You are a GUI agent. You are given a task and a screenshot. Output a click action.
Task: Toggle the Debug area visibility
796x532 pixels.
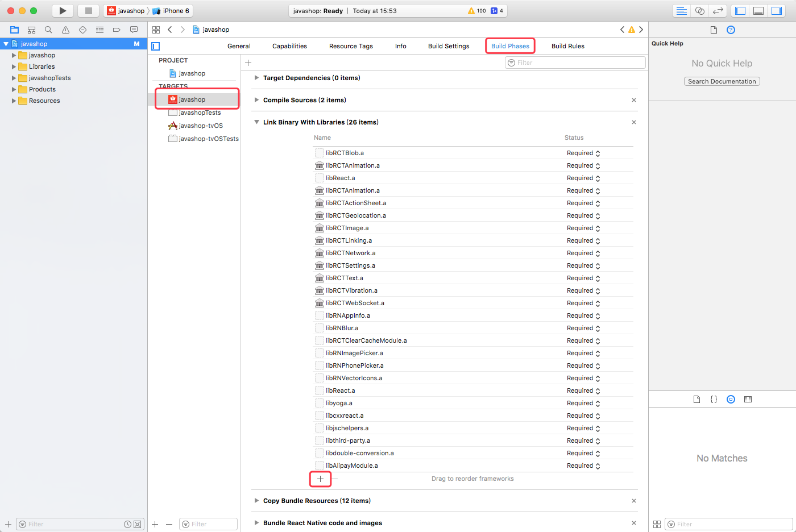(x=758, y=11)
